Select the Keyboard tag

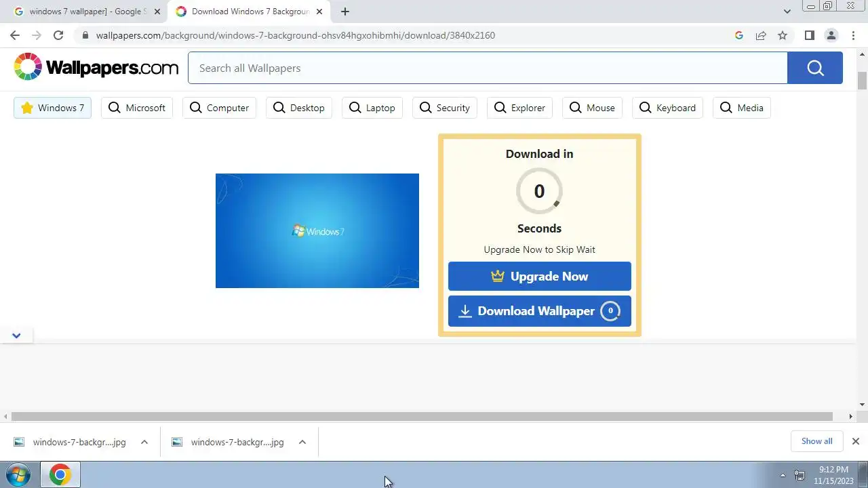click(x=667, y=108)
